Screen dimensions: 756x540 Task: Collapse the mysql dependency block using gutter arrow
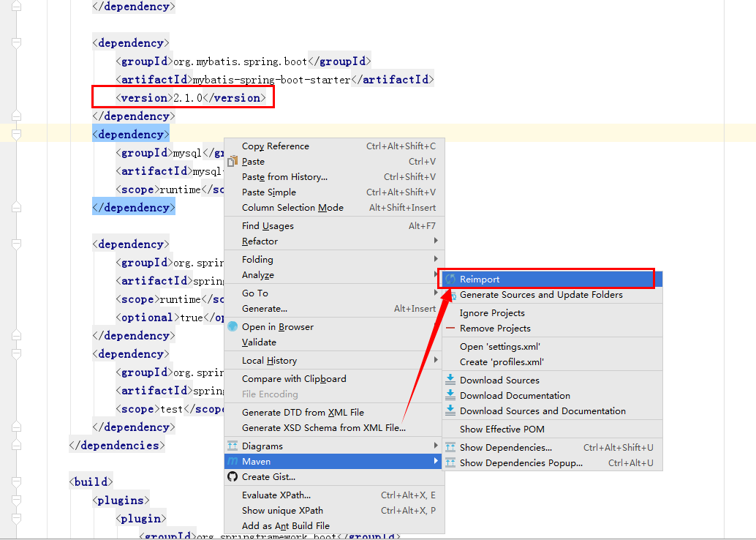pyautogui.click(x=16, y=135)
